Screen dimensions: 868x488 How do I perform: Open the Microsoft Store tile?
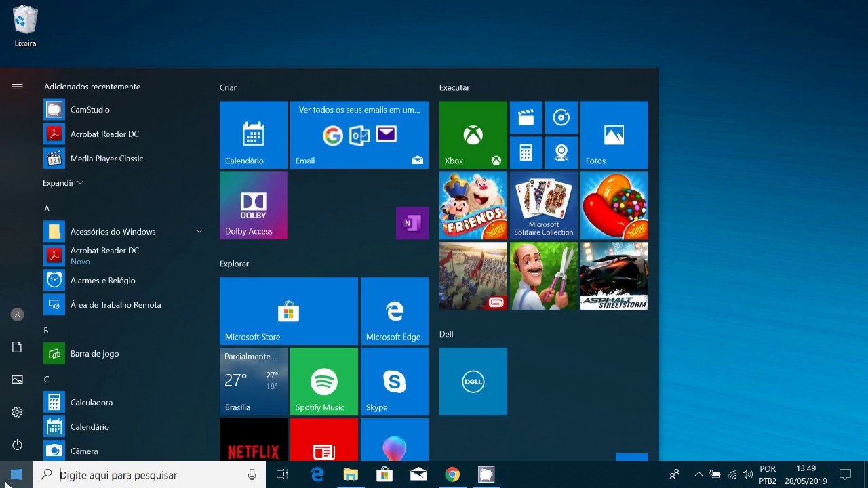(288, 311)
